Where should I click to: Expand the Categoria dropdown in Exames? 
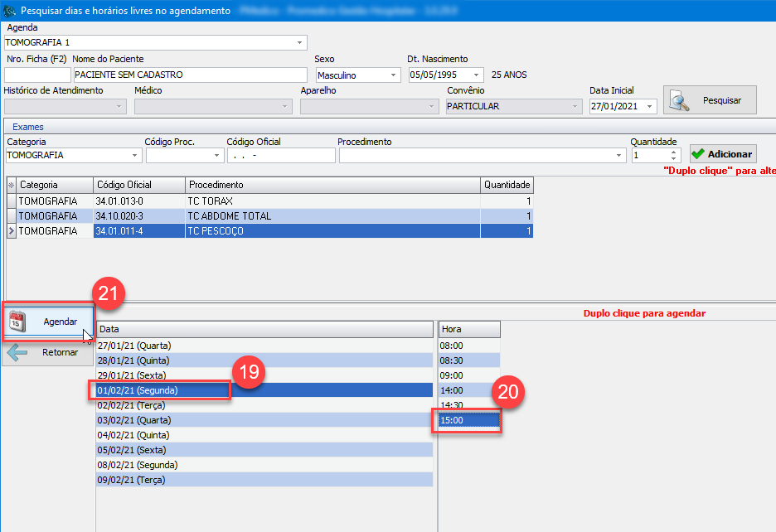(x=135, y=155)
